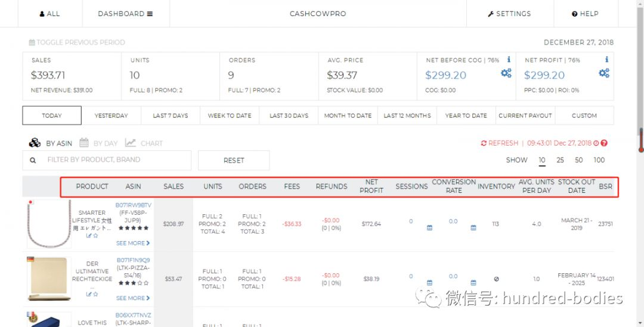This screenshot has width=644, height=327.
Task: Click red question icon beside refresh time
Action: pos(603,143)
